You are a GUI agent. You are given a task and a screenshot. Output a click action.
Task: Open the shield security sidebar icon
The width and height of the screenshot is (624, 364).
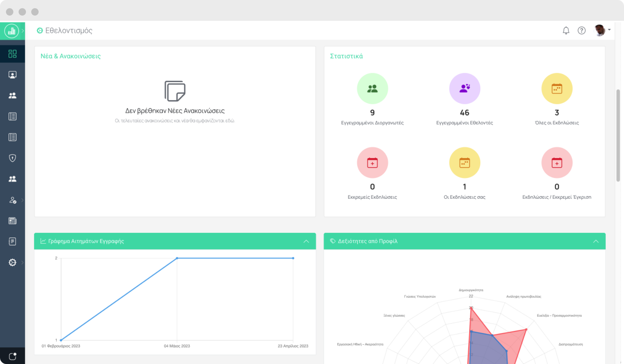coord(12,158)
